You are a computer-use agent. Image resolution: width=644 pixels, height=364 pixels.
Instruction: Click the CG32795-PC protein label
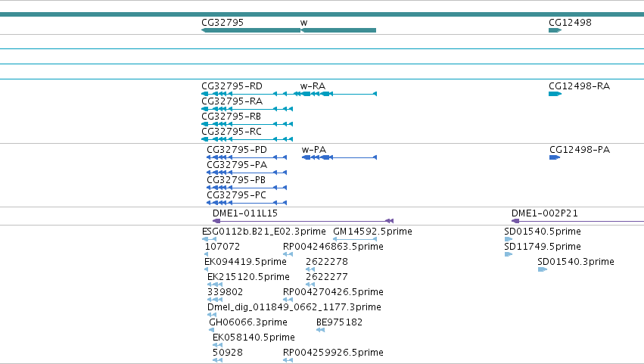[236, 195]
